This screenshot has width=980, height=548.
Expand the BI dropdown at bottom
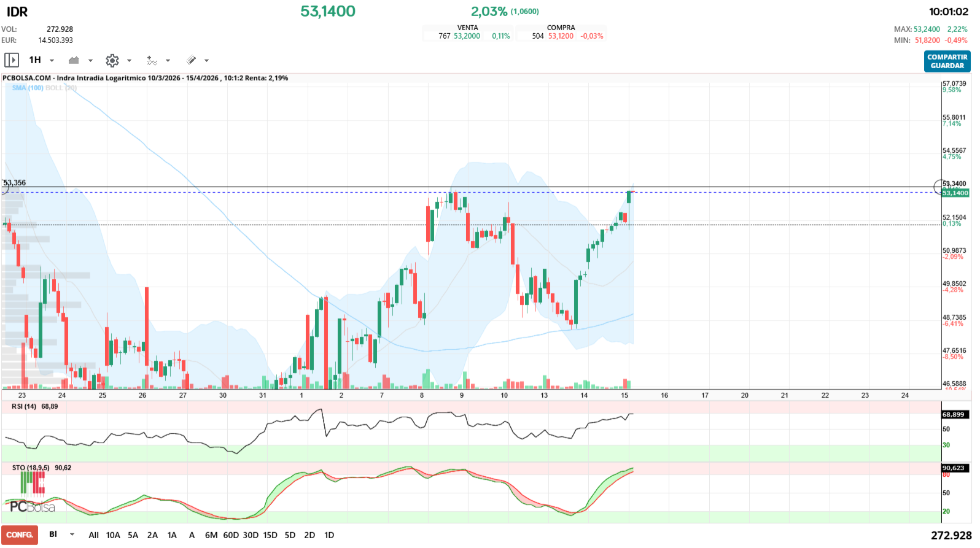tap(72, 534)
